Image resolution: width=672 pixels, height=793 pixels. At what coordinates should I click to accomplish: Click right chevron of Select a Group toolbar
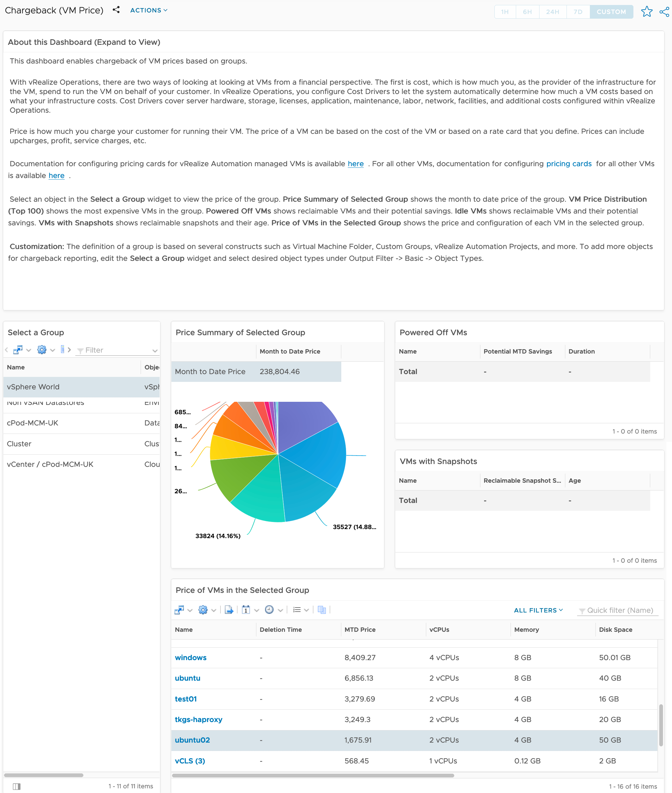[69, 350]
